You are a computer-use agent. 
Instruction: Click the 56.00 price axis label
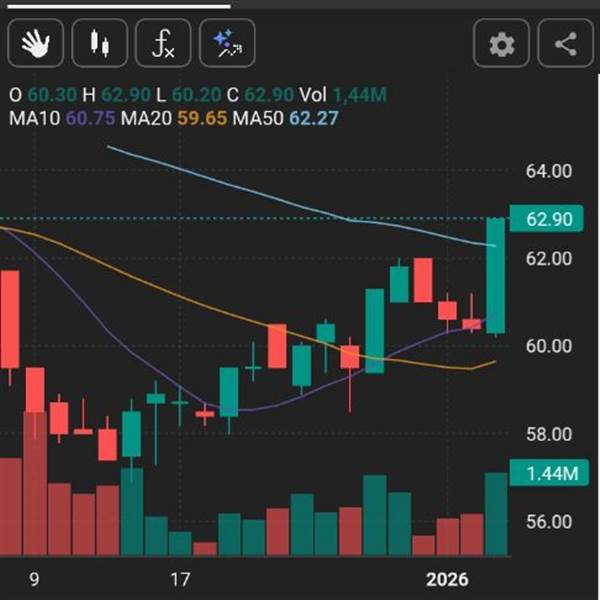(x=549, y=522)
